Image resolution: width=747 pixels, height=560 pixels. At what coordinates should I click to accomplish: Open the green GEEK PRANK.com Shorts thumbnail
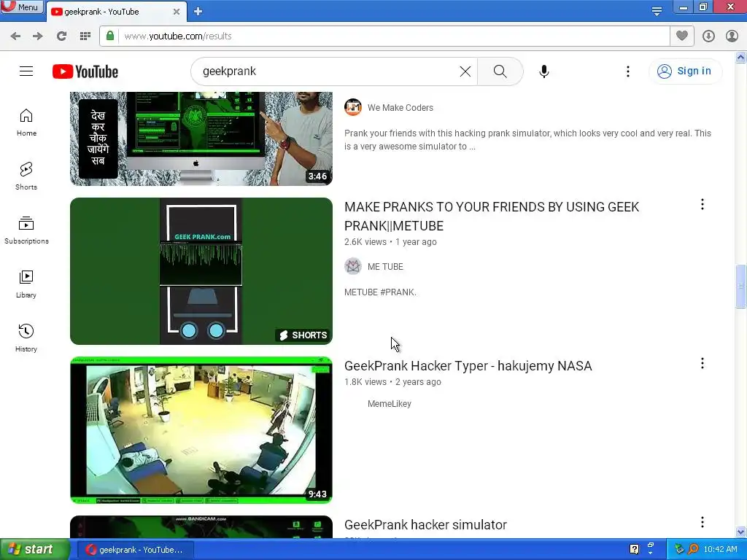click(x=201, y=271)
